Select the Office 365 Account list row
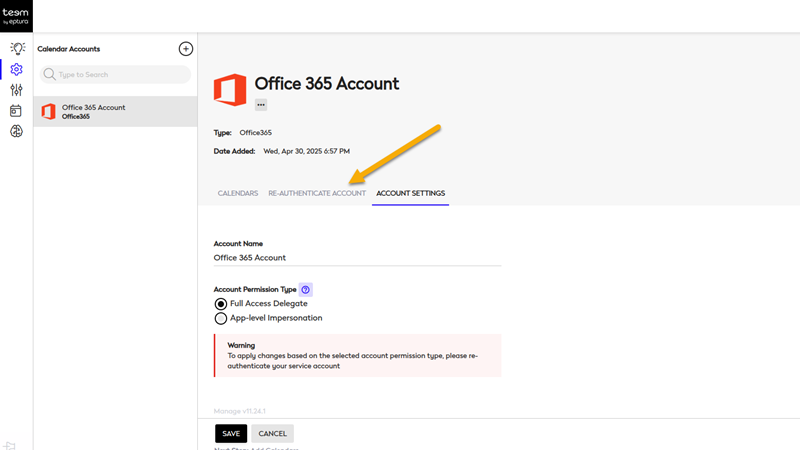The image size is (800, 450). [115, 111]
